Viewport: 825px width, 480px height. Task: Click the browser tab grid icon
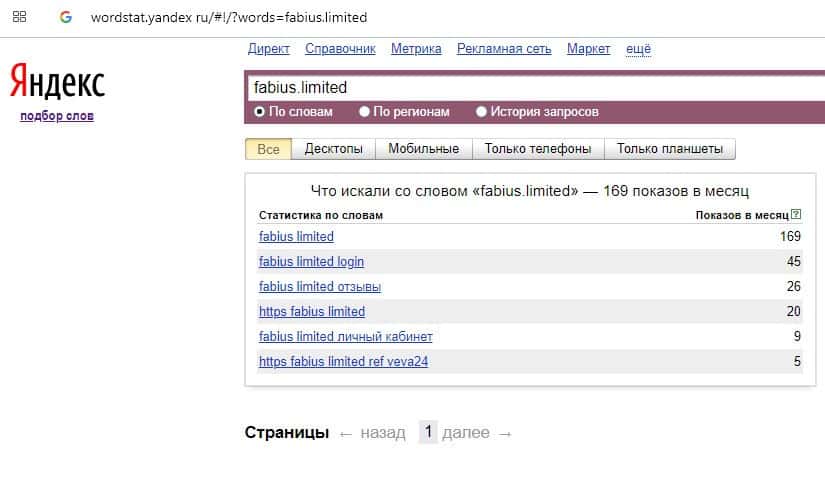coord(19,17)
